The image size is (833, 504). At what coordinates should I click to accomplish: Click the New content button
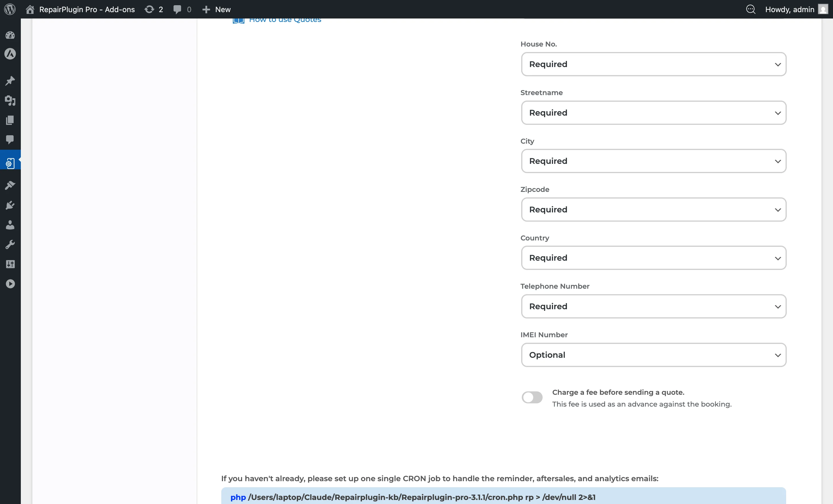pyautogui.click(x=216, y=9)
